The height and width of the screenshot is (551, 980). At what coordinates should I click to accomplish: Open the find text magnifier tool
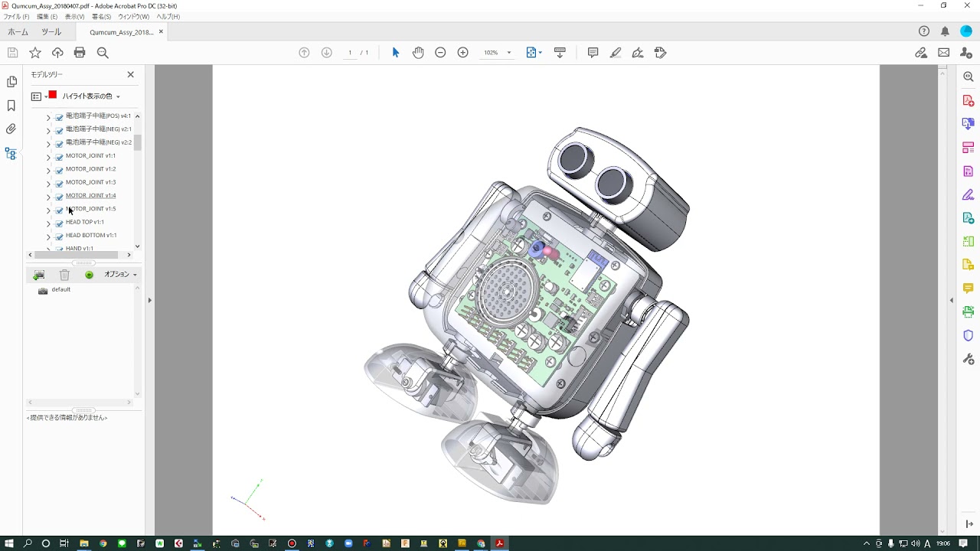103,53
